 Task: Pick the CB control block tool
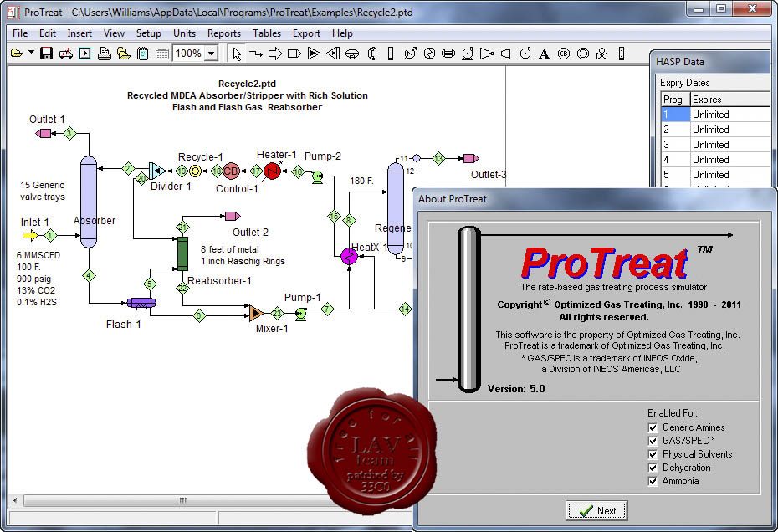[x=564, y=53]
